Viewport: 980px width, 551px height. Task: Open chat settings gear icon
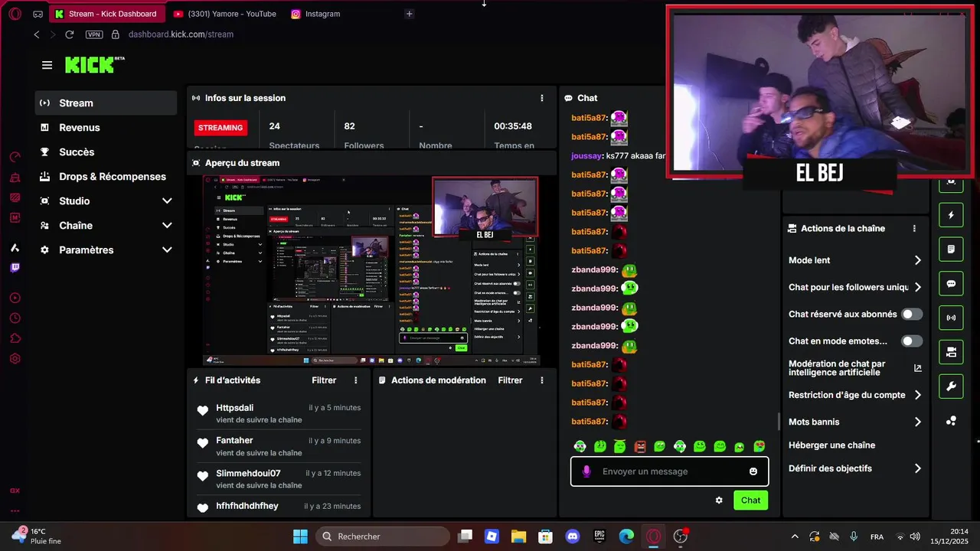(x=719, y=500)
